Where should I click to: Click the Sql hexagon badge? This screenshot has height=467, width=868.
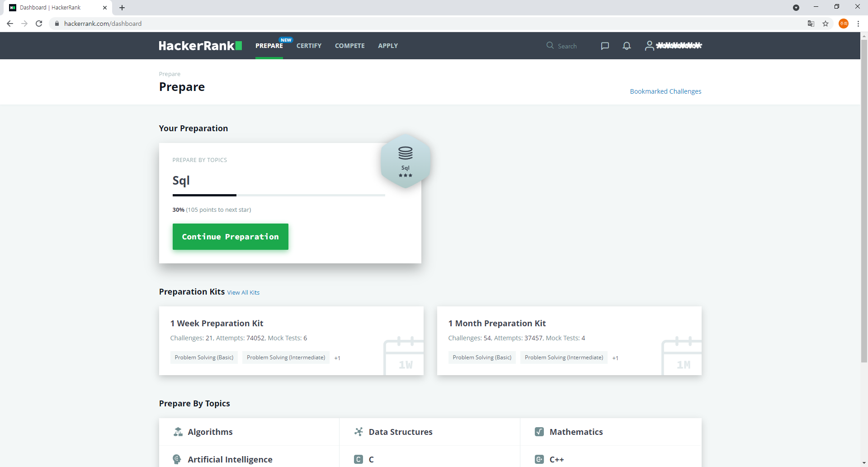[406, 161]
